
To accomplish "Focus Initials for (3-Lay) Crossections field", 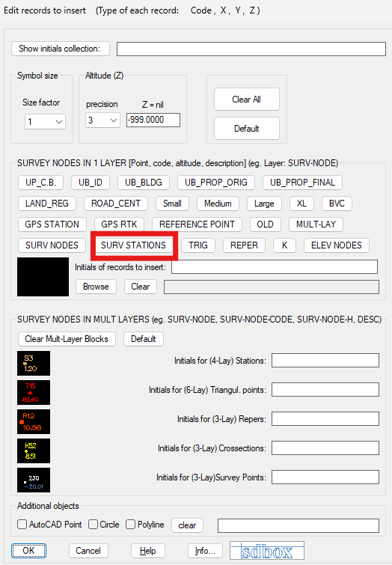I will tap(325, 448).
